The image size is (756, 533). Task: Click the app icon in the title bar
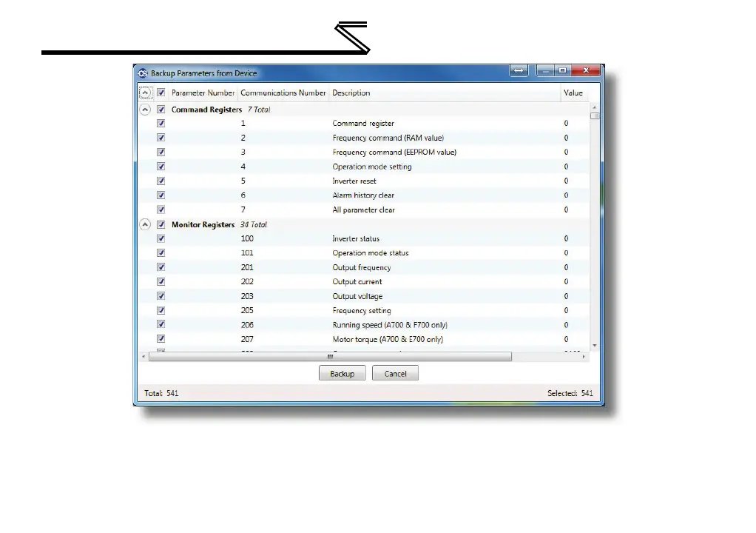143,73
